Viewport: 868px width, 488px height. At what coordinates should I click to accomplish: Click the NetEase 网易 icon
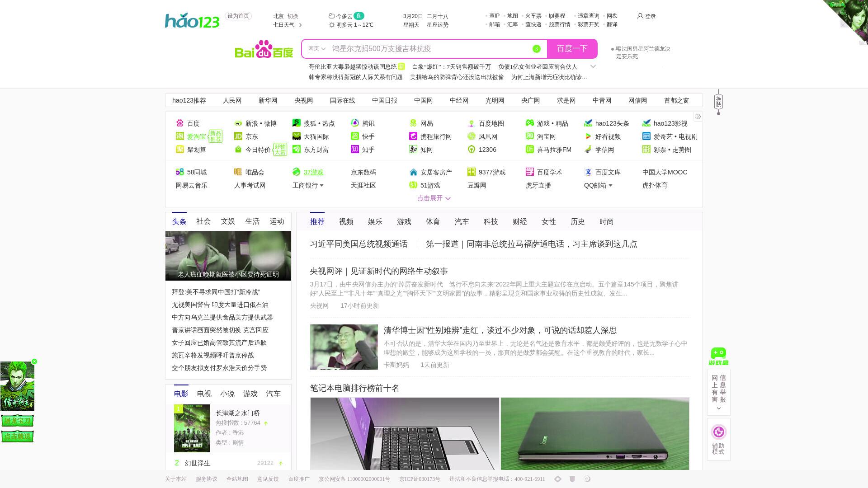(413, 123)
